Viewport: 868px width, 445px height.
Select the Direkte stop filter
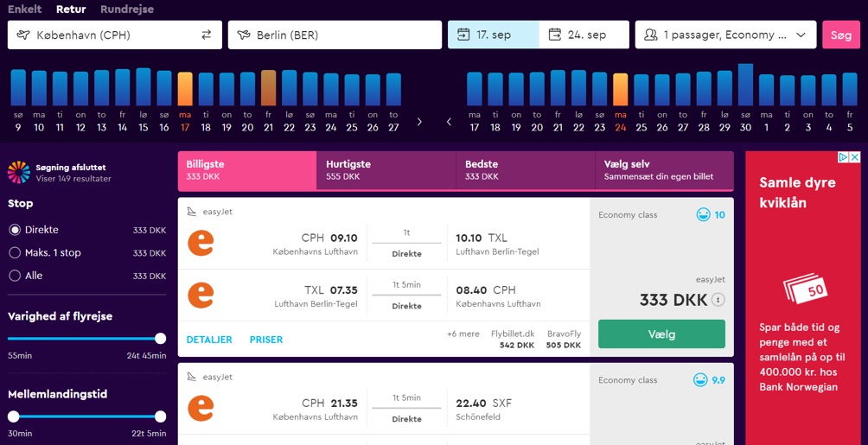(15, 230)
